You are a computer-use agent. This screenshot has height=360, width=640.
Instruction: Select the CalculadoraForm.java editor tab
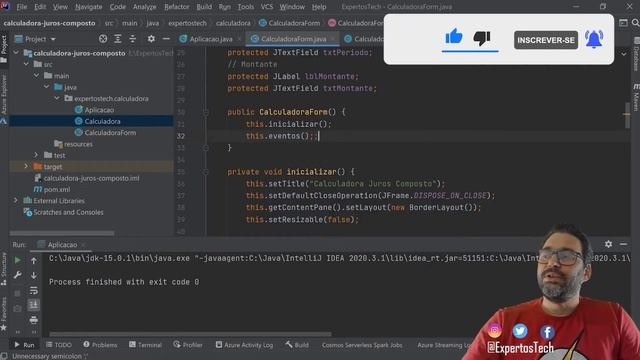click(x=293, y=39)
